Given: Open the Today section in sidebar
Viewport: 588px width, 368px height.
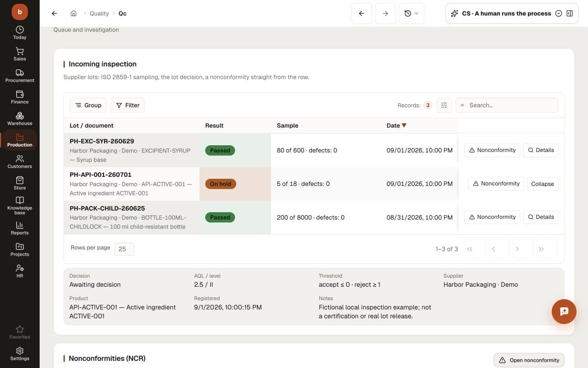Looking at the screenshot, I should 20,32.
